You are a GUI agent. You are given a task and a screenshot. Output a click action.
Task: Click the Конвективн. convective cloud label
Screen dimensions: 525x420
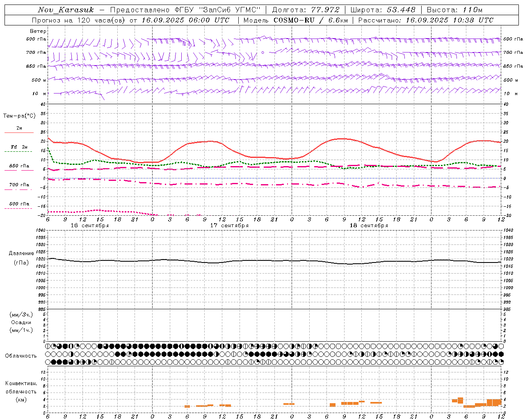(21, 383)
